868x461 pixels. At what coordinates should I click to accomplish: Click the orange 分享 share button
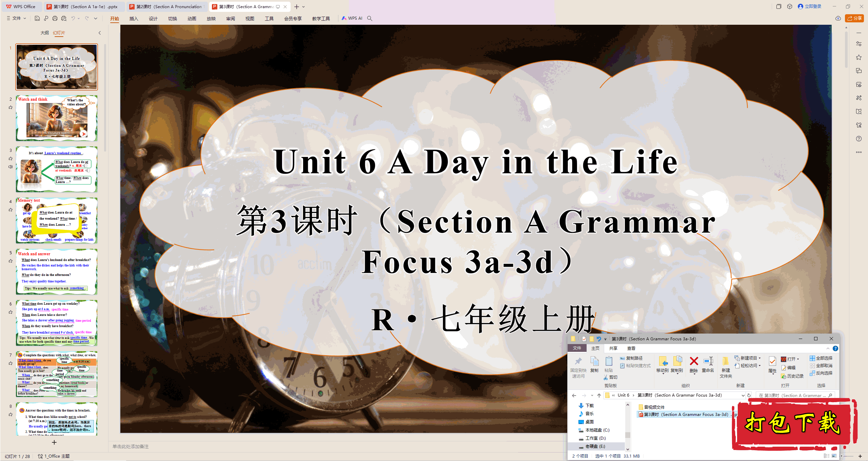coord(854,18)
